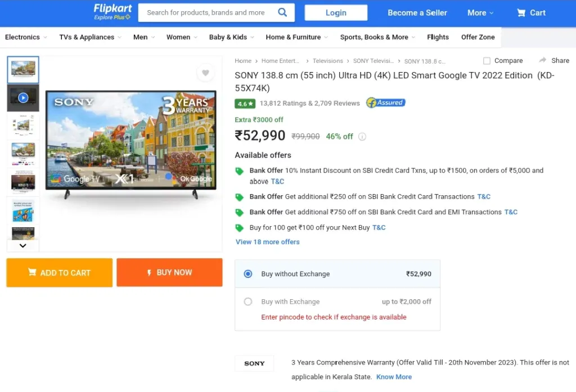Click the product search input field
Image resolution: width=576 pixels, height=392 pixels.
(x=208, y=13)
